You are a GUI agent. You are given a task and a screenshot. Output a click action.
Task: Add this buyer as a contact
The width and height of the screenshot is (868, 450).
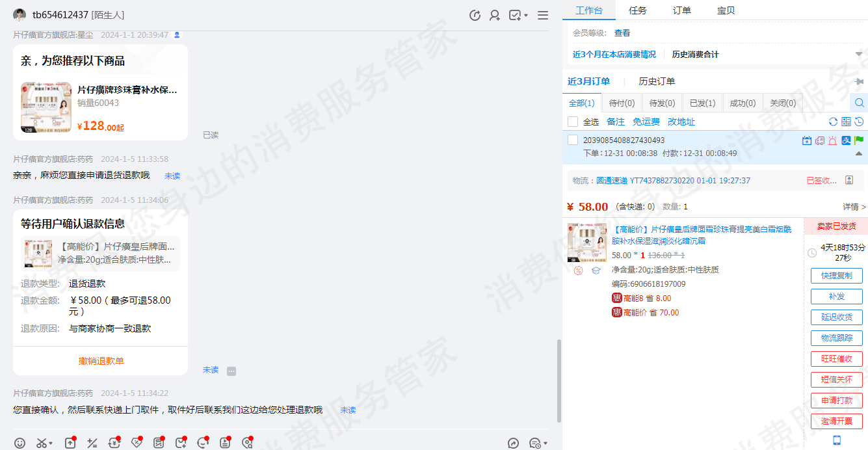(x=495, y=15)
